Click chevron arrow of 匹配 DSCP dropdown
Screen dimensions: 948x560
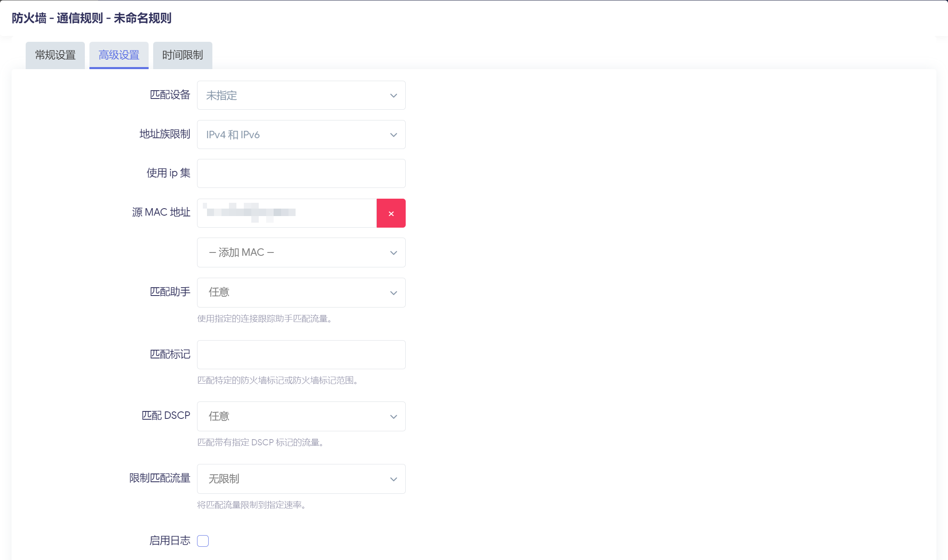(393, 417)
